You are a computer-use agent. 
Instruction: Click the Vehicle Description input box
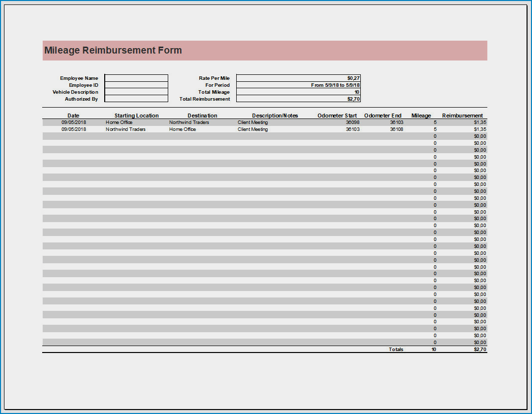tap(136, 92)
